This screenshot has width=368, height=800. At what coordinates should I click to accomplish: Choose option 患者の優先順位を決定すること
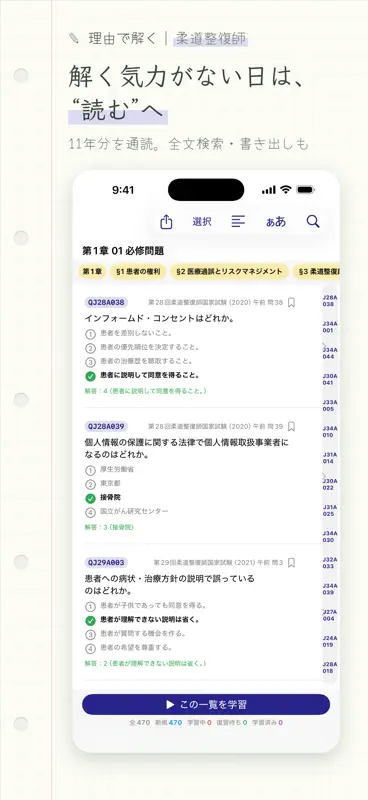click(x=142, y=347)
